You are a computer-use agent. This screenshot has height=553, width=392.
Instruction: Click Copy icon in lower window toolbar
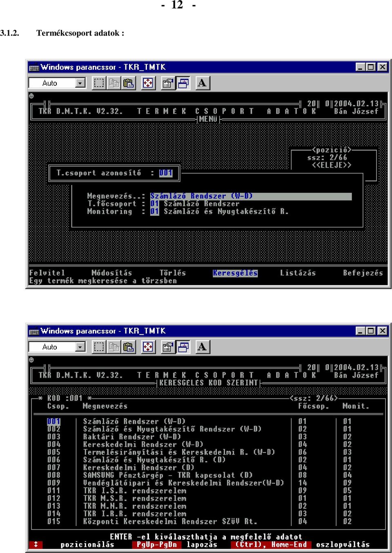[114, 347]
